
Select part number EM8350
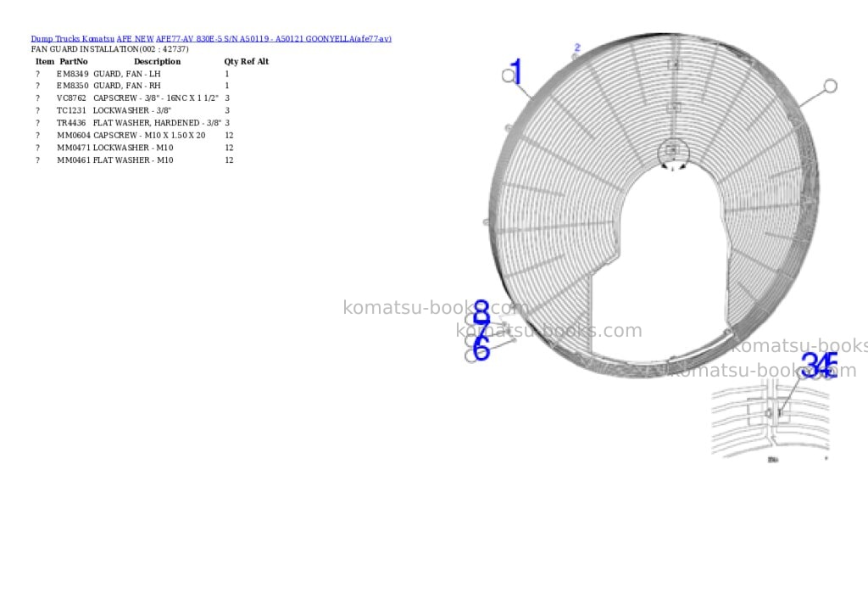tap(73, 86)
